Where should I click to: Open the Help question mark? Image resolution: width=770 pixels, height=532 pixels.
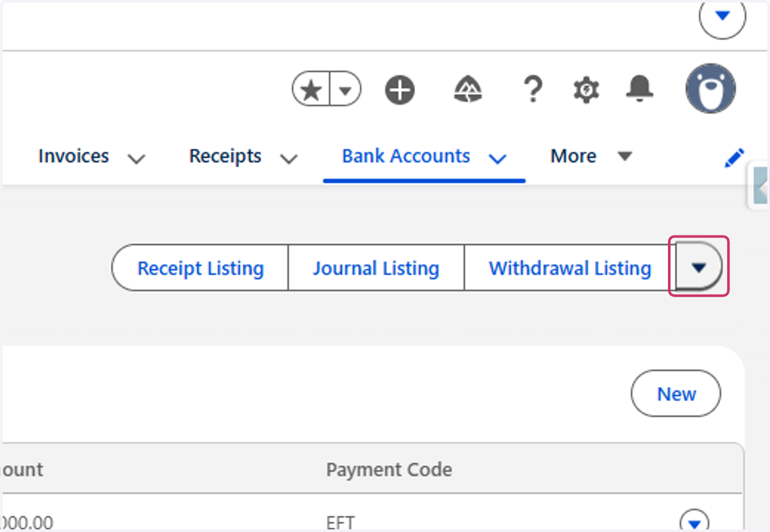533,89
